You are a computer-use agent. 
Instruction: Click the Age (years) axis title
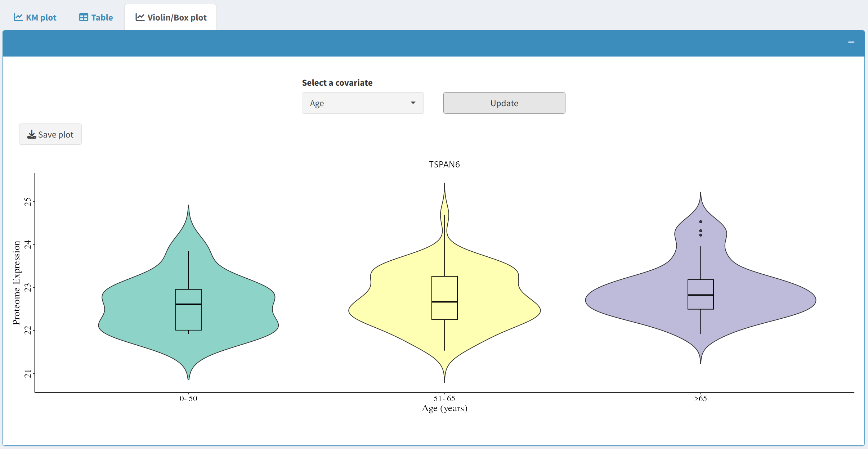click(x=444, y=408)
